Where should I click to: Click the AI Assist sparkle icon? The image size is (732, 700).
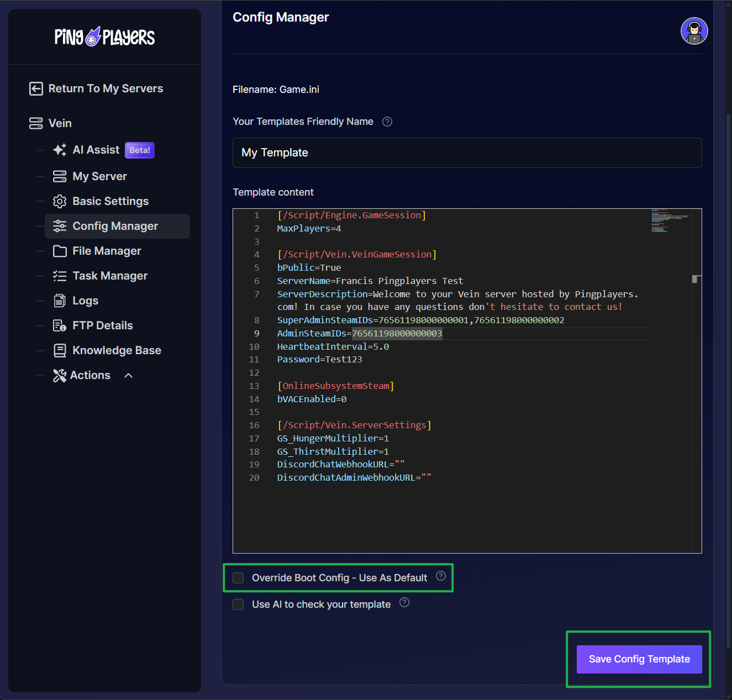pyautogui.click(x=60, y=150)
